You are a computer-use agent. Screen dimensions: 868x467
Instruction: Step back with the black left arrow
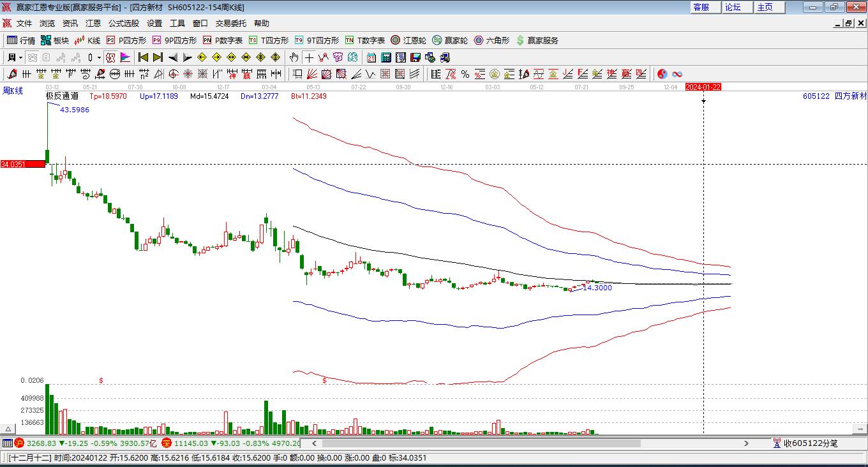(x=172, y=57)
